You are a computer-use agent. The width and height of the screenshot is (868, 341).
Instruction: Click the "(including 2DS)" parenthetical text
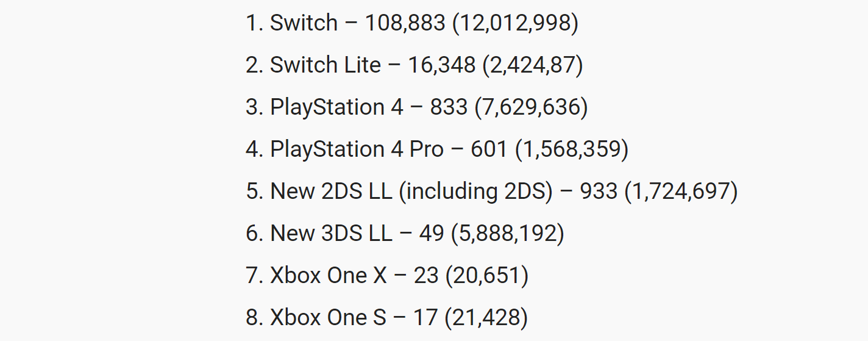click(x=475, y=191)
